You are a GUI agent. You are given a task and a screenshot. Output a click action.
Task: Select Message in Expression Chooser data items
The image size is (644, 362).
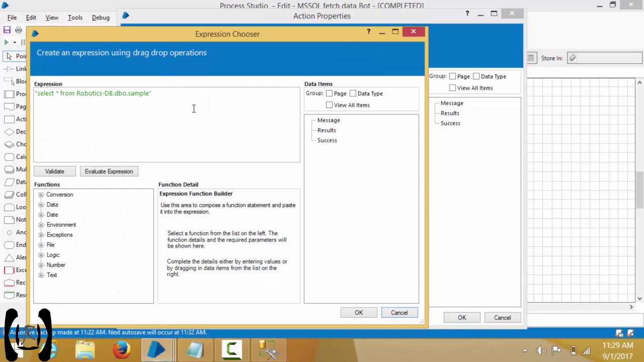(x=329, y=120)
